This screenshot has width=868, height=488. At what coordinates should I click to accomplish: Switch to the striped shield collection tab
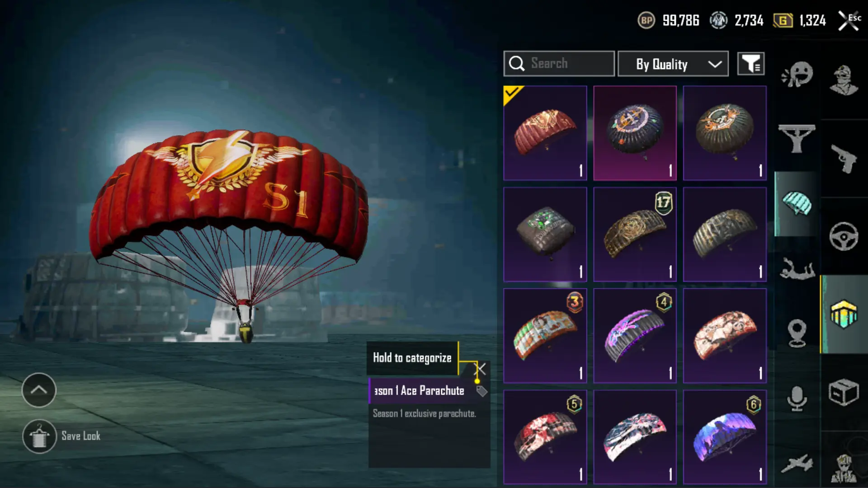(844, 314)
